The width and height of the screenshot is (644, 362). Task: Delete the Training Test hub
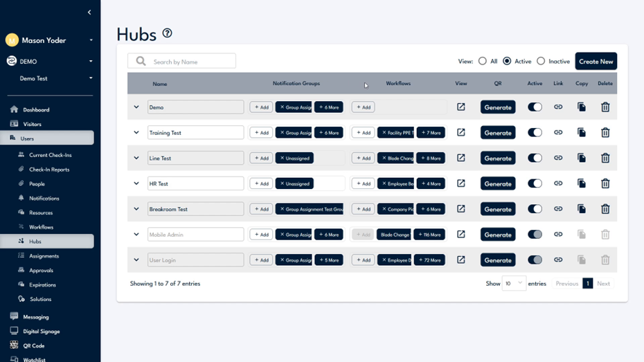click(x=605, y=133)
